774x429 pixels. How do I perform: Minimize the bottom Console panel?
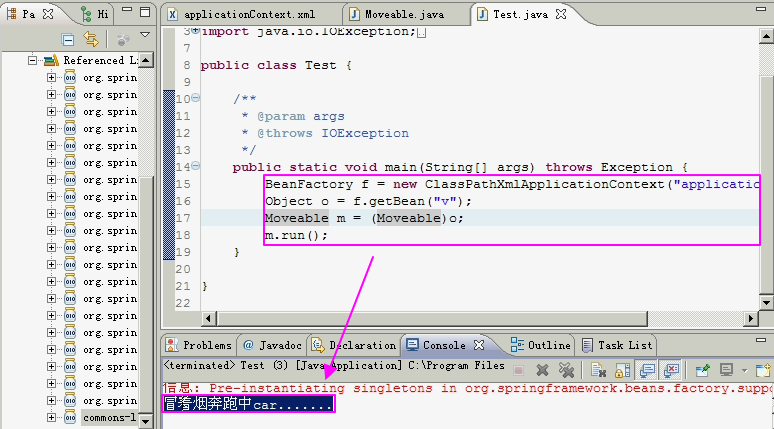[761, 340]
